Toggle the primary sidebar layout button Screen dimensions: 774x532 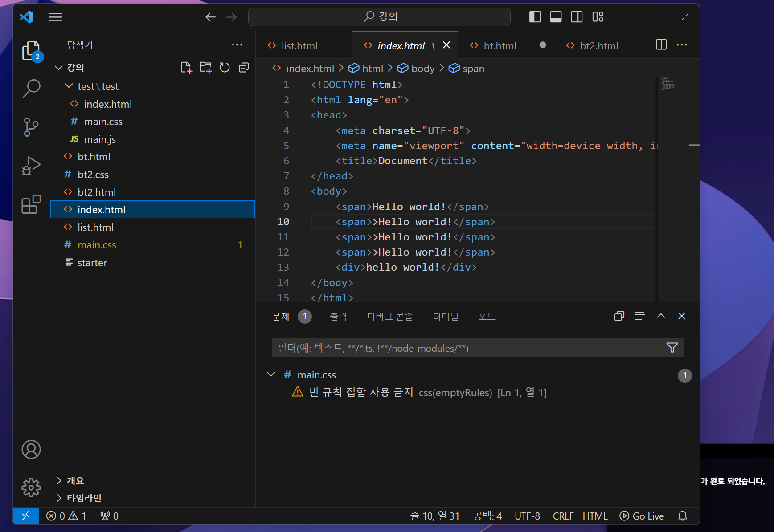coord(535,17)
